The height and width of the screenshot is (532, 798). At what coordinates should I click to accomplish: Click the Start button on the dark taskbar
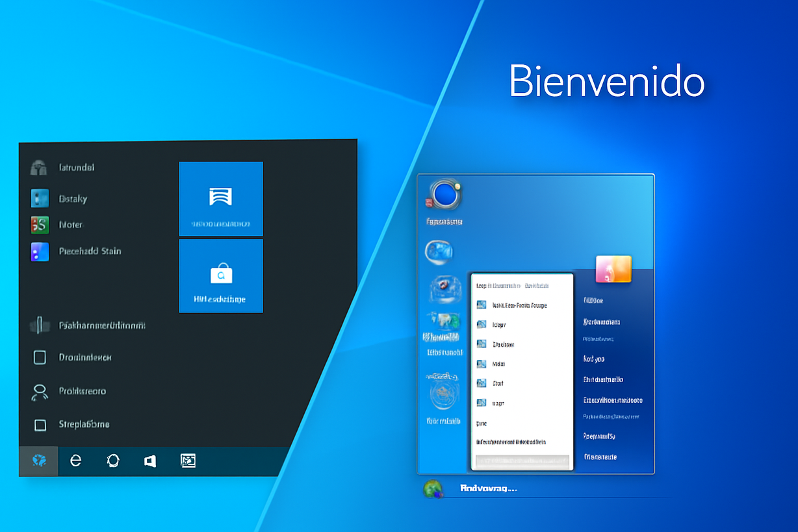click(x=39, y=461)
